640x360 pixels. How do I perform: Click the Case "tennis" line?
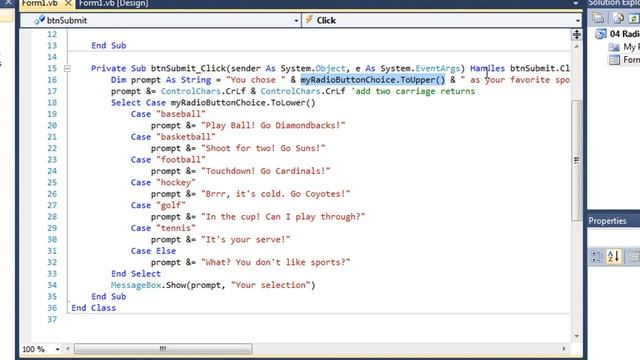pos(163,229)
